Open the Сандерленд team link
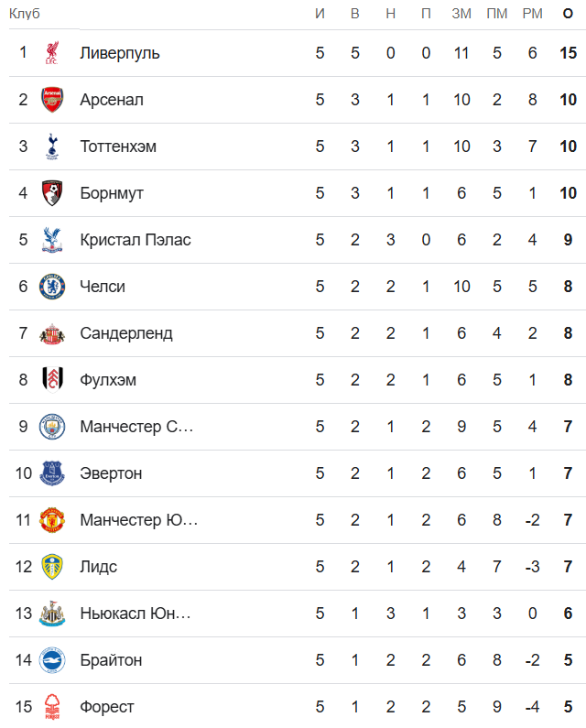The image size is (586, 728). 126,333
